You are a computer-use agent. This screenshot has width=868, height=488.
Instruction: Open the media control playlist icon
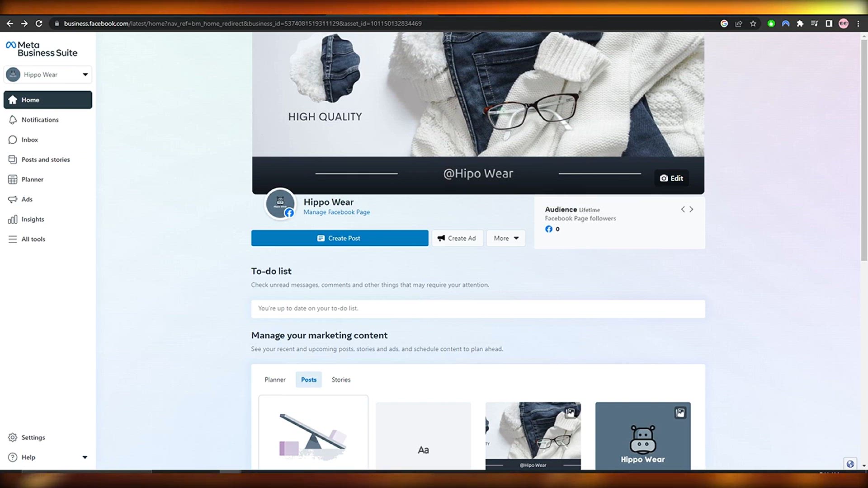815,23
